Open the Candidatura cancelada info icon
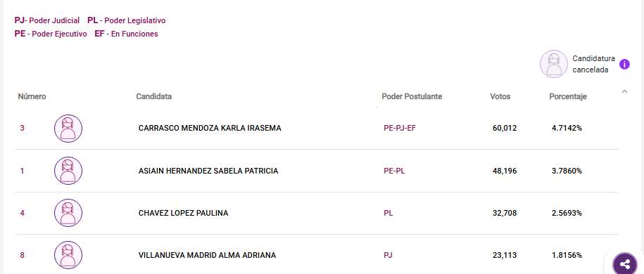Image resolution: width=644 pixels, height=274 pixels. [624, 65]
